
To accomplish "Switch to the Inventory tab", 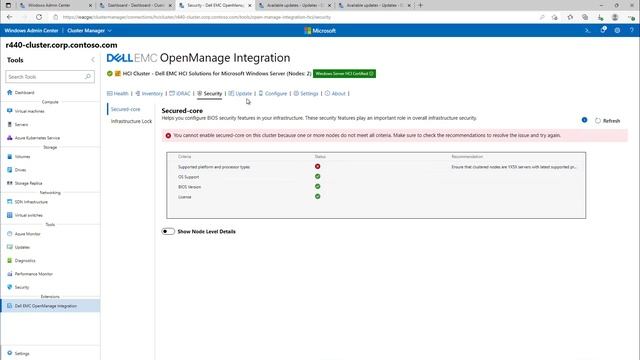I will click(149, 93).
